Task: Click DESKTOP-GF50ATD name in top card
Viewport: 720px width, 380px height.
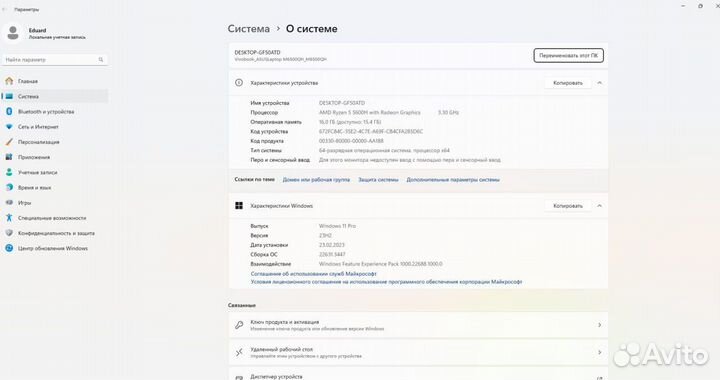Action: tap(257, 52)
